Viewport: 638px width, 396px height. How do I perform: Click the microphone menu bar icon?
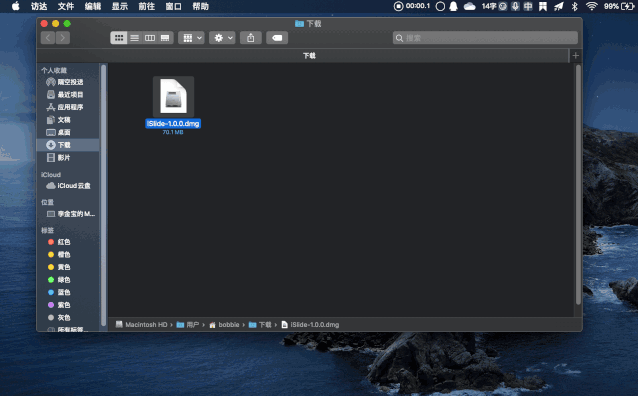[515, 6]
